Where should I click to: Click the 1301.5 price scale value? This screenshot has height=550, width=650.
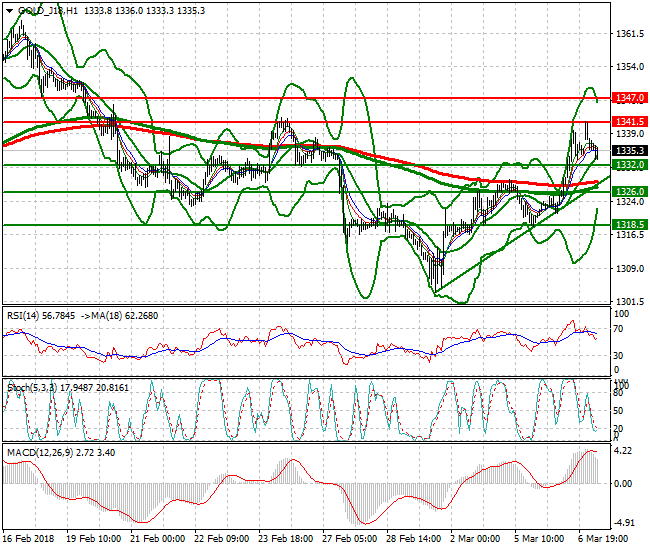coord(630,301)
